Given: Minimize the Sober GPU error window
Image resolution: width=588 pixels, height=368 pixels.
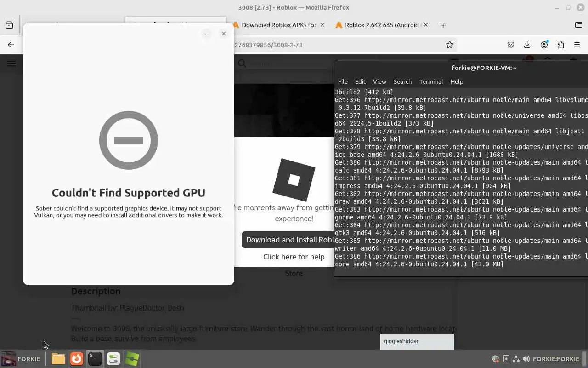Looking at the screenshot, I should click(207, 34).
